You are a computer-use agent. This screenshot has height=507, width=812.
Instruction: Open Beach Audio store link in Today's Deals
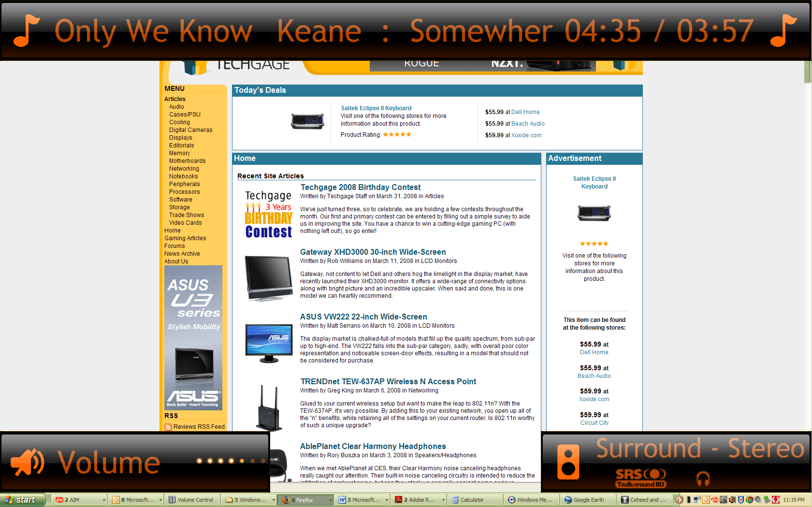click(x=528, y=124)
